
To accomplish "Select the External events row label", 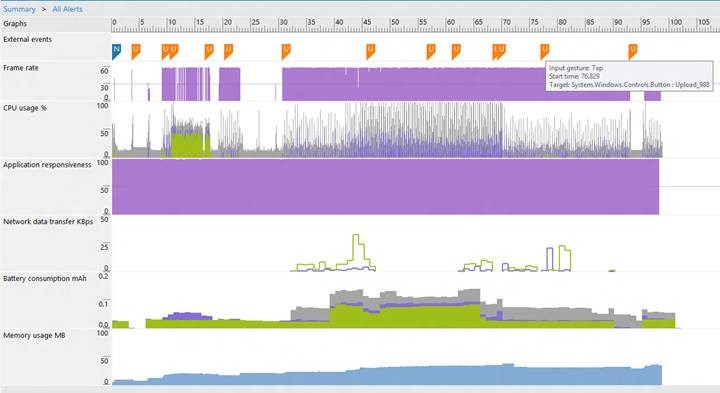I will pos(28,39).
